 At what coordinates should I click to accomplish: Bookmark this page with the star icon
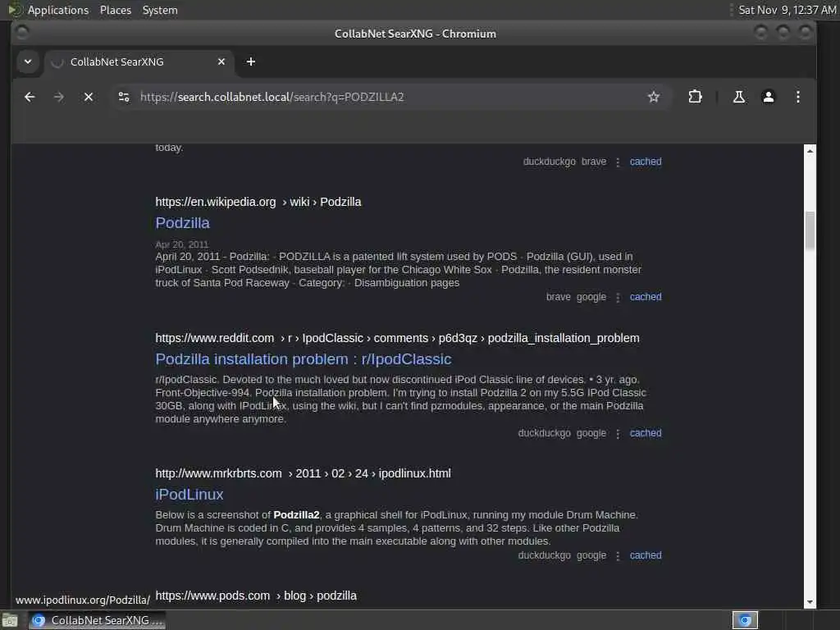[654, 97]
